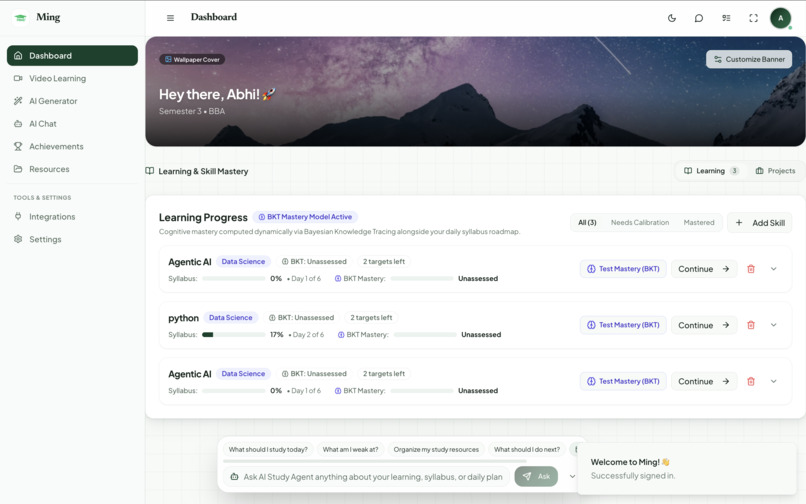The height and width of the screenshot is (504, 806).
Task: Toggle the sidebar with the hamburger icon
Action: tap(170, 18)
